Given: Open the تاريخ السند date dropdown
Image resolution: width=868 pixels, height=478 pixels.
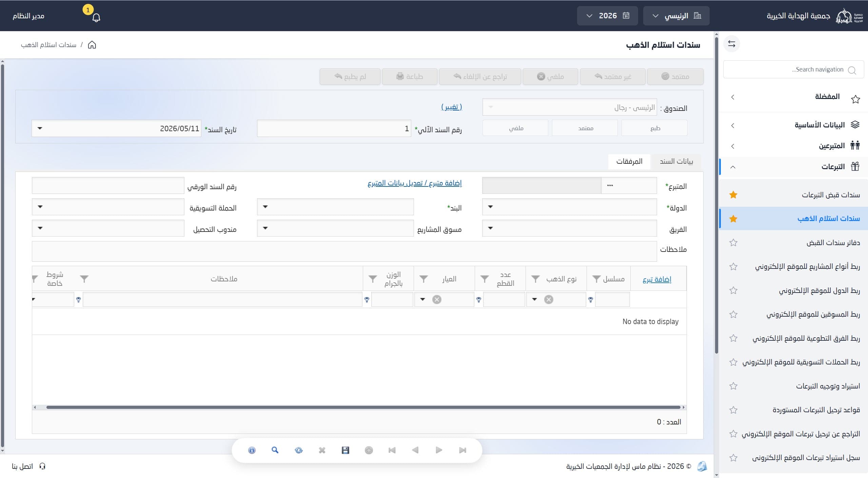Looking at the screenshot, I should click(40, 128).
